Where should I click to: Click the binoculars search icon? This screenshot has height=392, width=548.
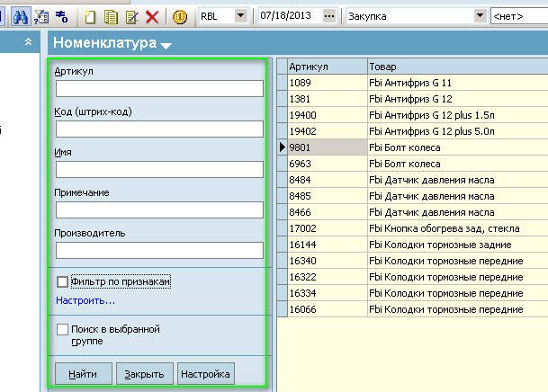21,16
